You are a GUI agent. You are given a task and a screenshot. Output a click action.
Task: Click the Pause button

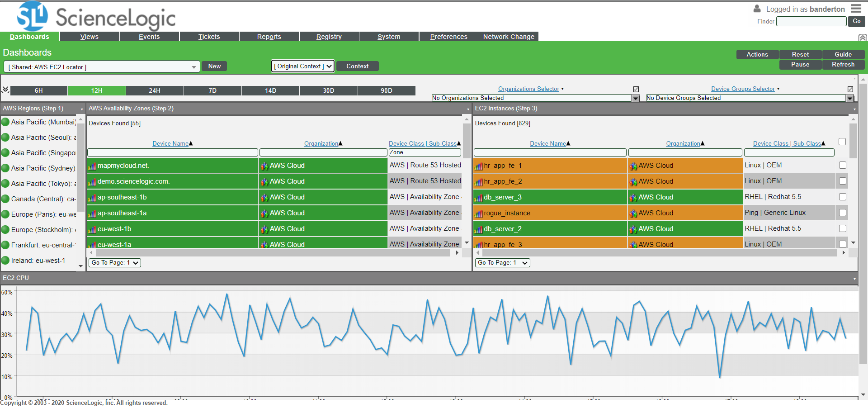(x=800, y=65)
